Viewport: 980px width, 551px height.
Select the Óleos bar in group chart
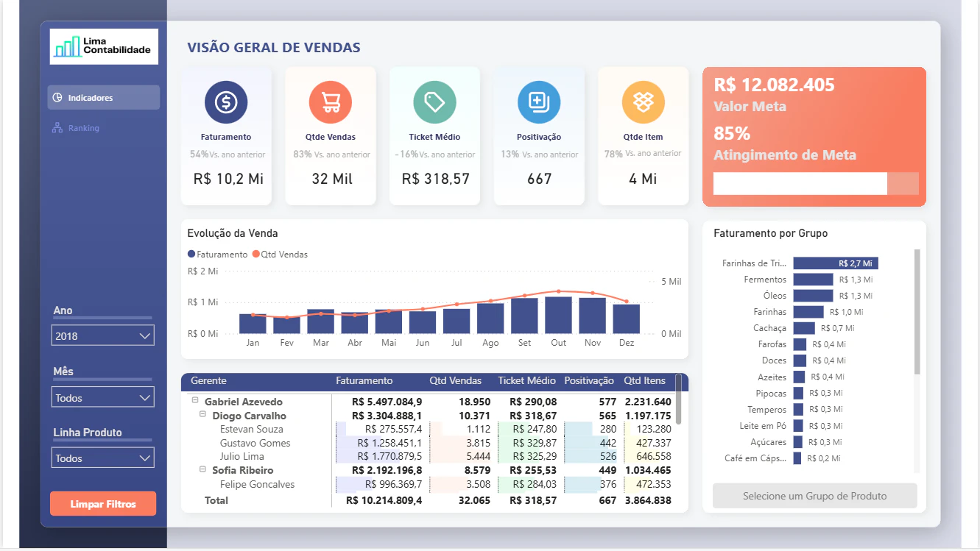point(814,296)
